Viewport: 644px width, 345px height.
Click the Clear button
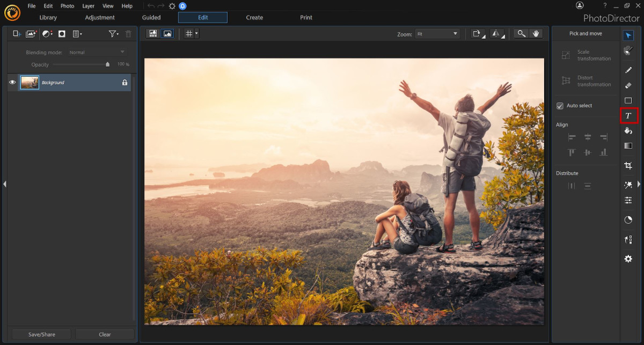coord(105,334)
